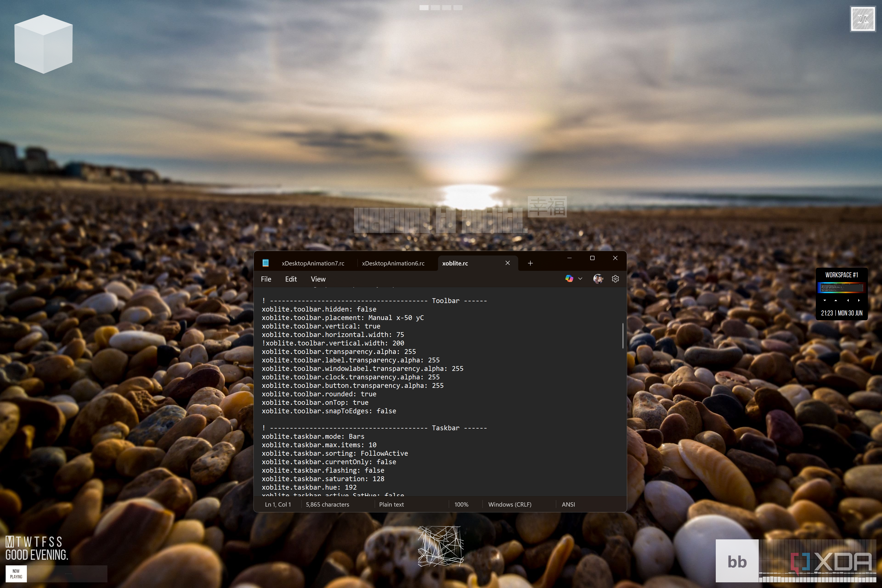Image resolution: width=882 pixels, height=588 pixels.
Task: Click the Copilot icon in Notepad
Action: (569, 279)
